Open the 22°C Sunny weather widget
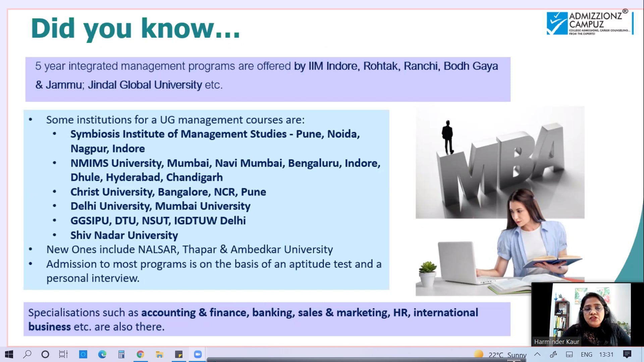The image size is (644, 362). (500, 355)
